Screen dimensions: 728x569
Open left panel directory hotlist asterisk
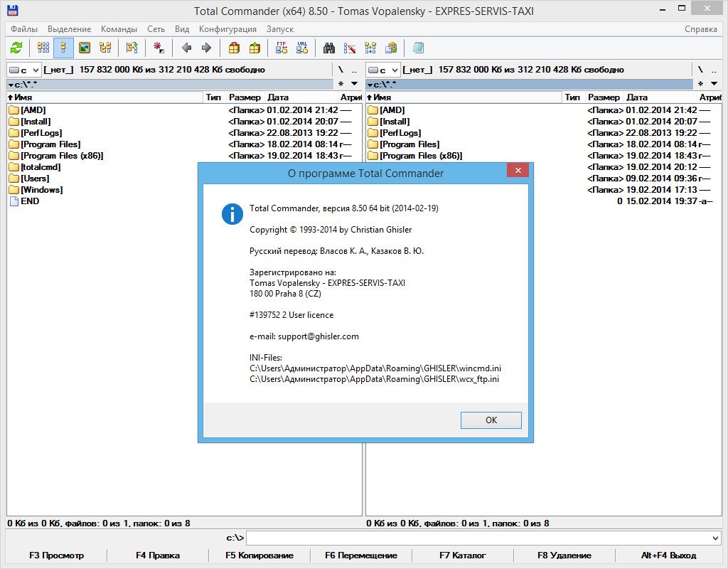(341, 84)
